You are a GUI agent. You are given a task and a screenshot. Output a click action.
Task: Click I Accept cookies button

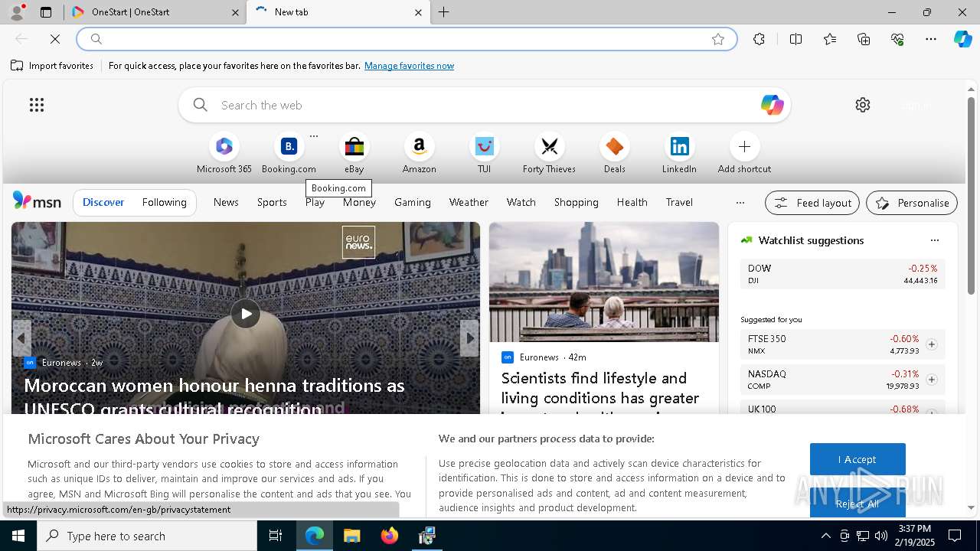tap(857, 459)
